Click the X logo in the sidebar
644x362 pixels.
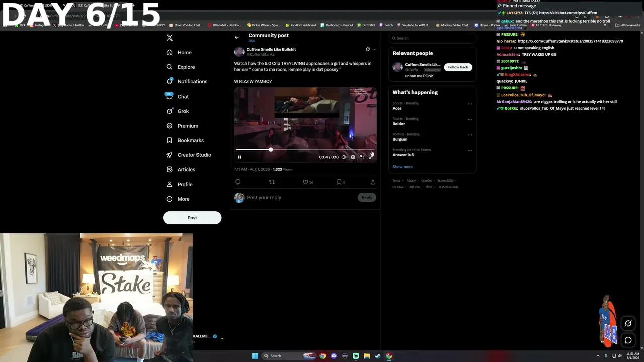click(170, 38)
